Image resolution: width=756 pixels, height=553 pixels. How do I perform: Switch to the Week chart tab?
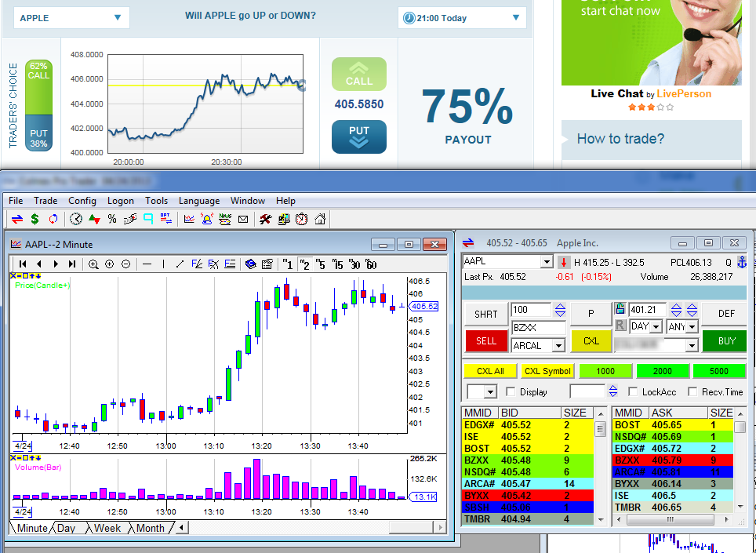tap(107, 528)
